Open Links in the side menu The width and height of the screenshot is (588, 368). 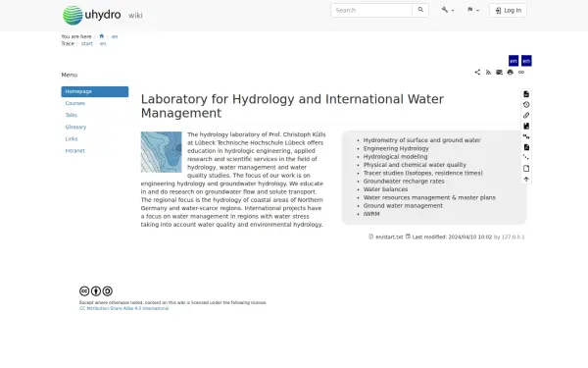click(x=72, y=139)
